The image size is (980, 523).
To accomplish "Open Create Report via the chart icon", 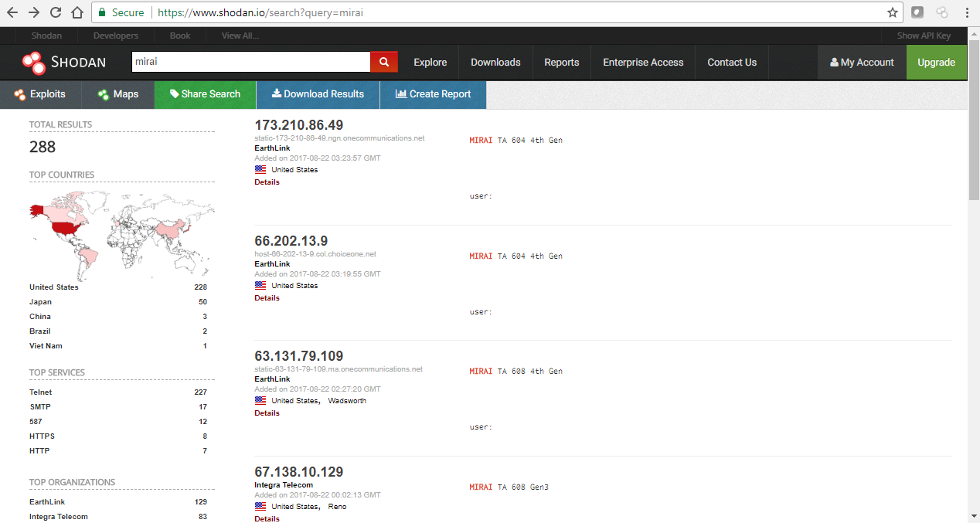I will click(x=400, y=94).
